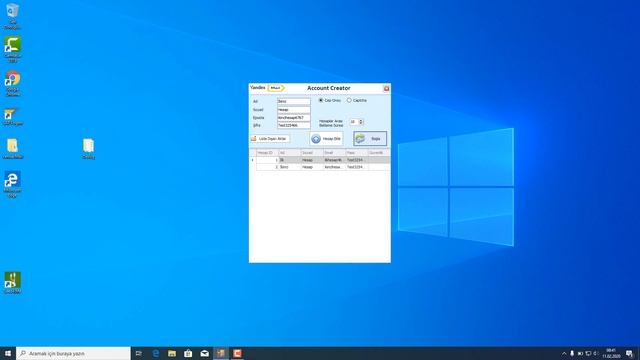Select the first radio option left of Captcha

tap(321, 100)
